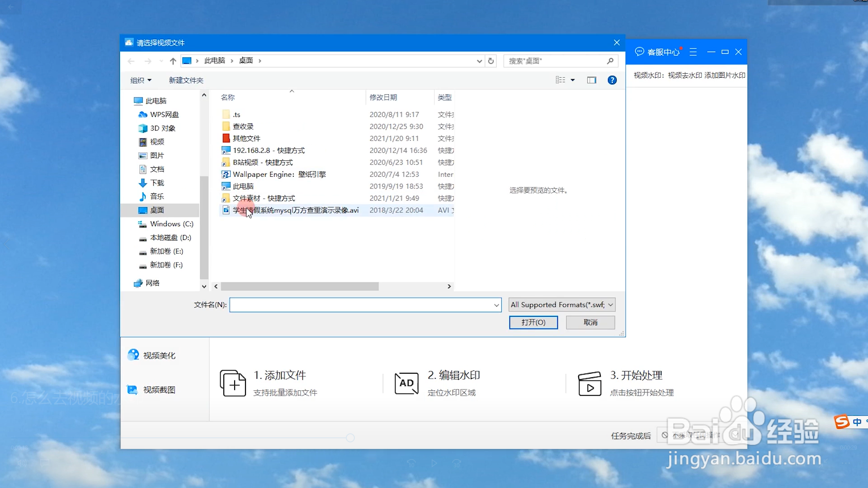Expand the All Supported Formats dropdown
The width and height of the screenshot is (868, 488).
(x=610, y=305)
